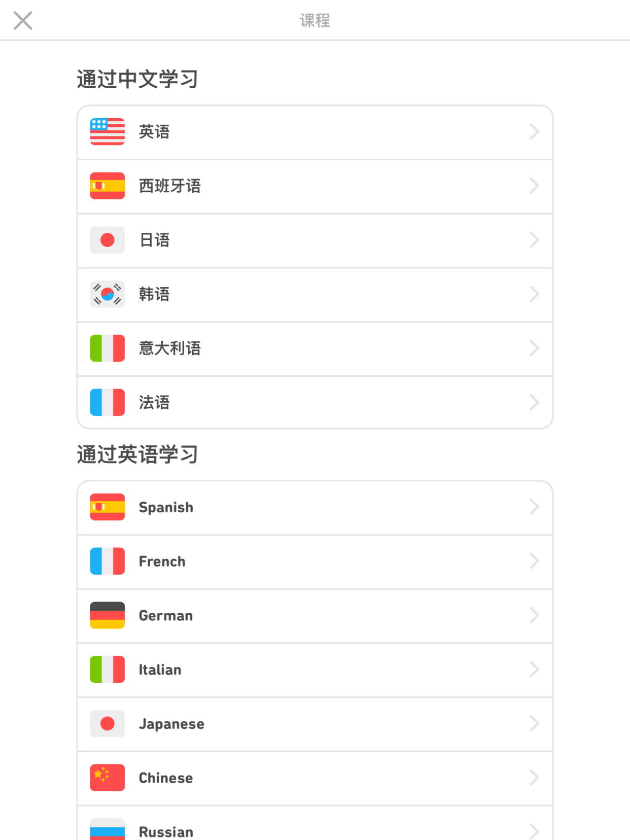Pick the Japanese course label

(171, 724)
